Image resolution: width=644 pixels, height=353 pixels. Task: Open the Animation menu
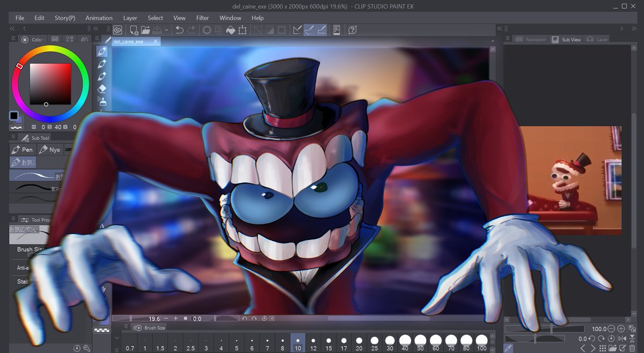pyautogui.click(x=99, y=18)
